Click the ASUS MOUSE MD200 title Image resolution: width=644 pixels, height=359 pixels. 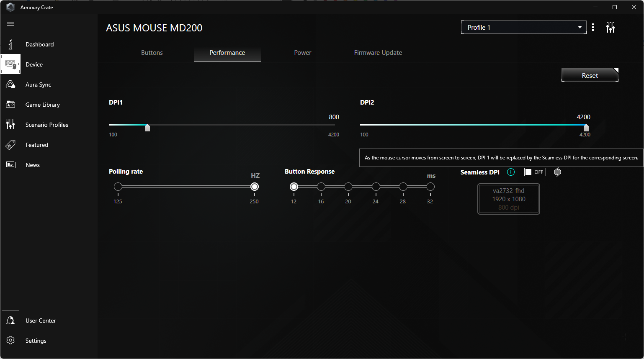coord(154,28)
